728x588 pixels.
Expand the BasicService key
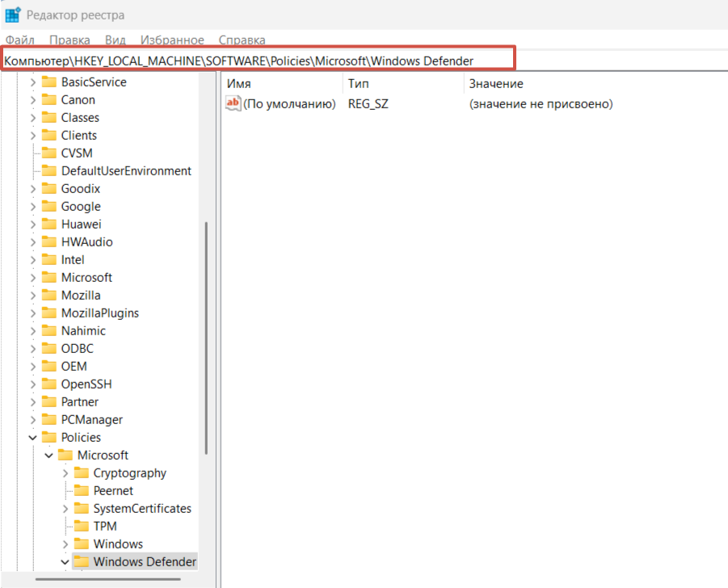click(33, 82)
